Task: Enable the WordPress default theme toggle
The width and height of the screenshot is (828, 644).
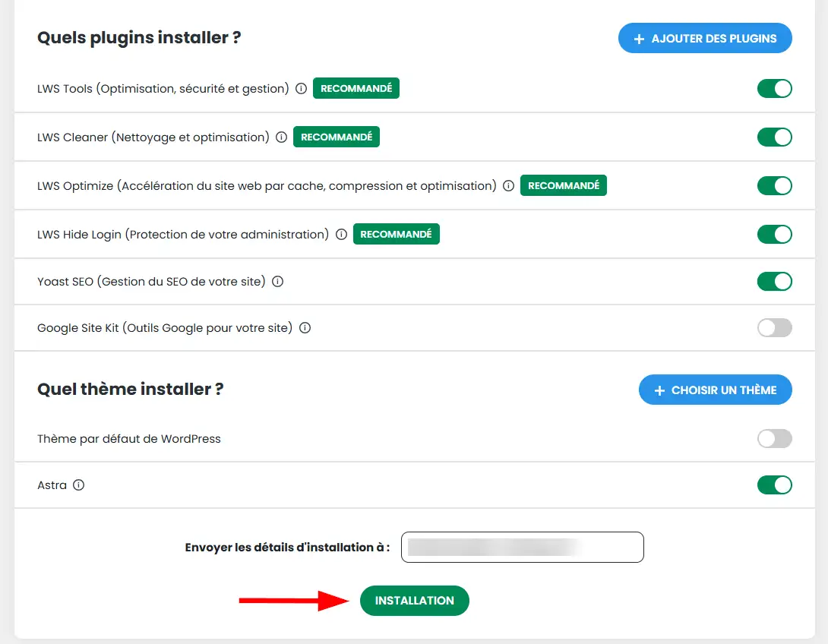Action: [x=775, y=439]
